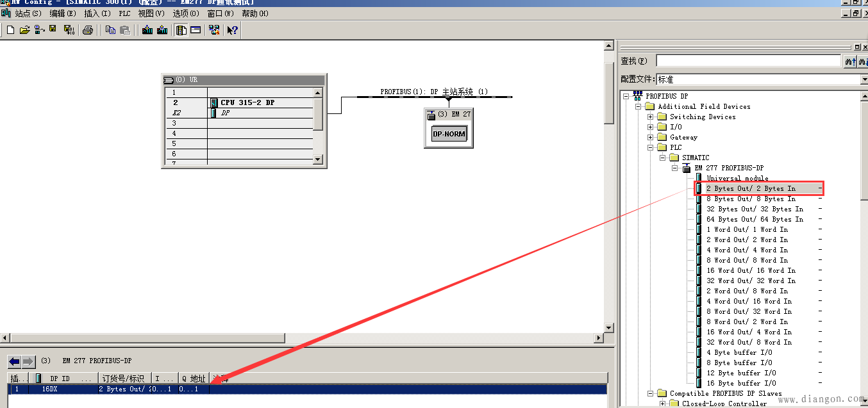Click the Save floppy disk icon

point(53,30)
